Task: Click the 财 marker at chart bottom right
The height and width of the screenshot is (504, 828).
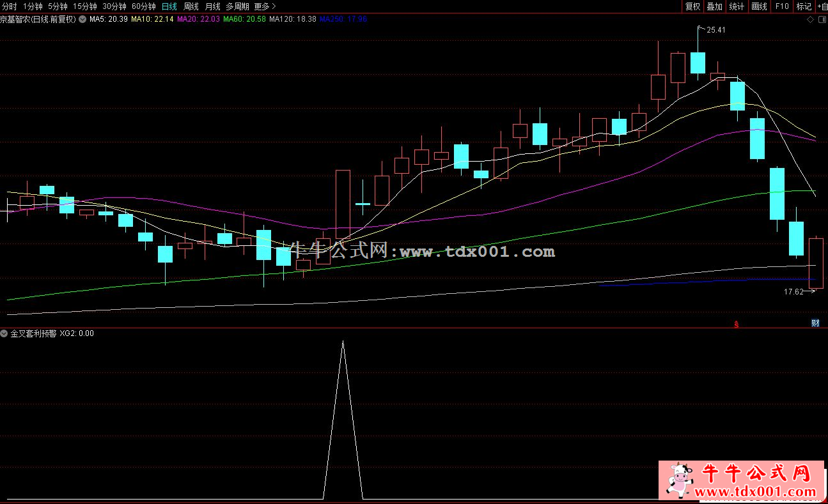Action: [x=815, y=323]
